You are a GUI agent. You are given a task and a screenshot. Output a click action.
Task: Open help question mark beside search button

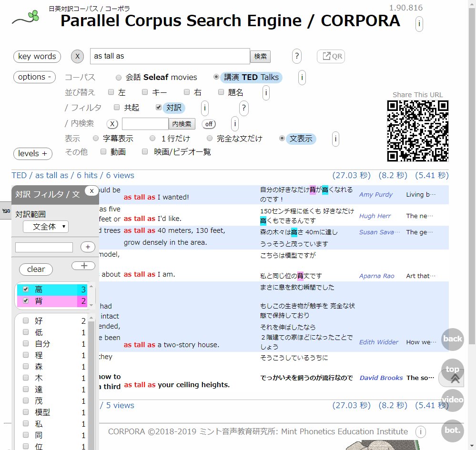(297, 56)
